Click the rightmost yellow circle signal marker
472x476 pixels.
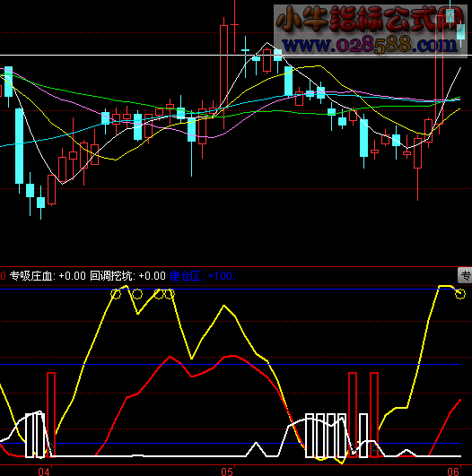click(460, 294)
